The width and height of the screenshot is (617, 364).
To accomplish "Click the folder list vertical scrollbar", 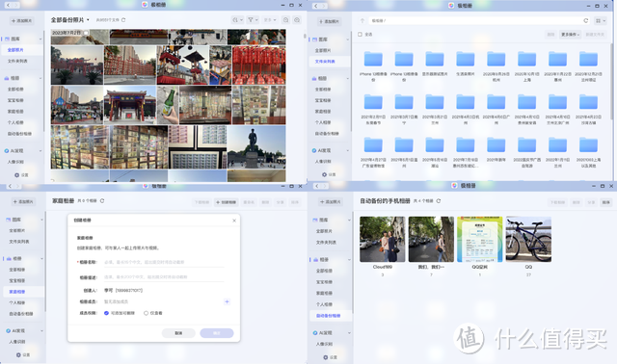I will (611, 81).
